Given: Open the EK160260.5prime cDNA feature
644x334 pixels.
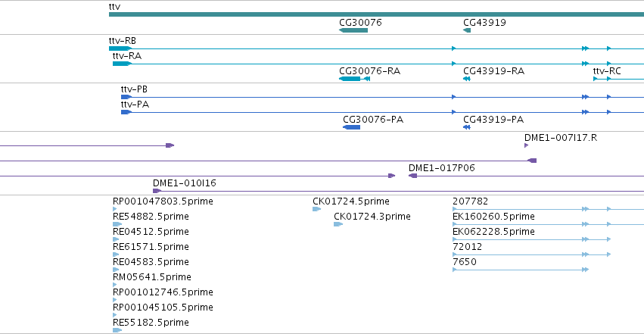Looking at the screenshot, I should click(x=548, y=224).
